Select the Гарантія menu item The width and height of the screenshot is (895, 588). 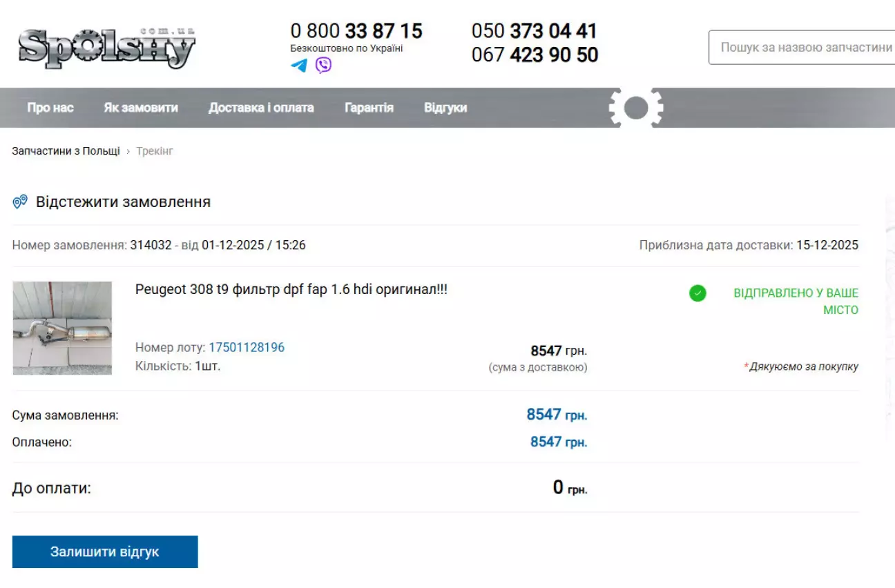[x=369, y=108]
